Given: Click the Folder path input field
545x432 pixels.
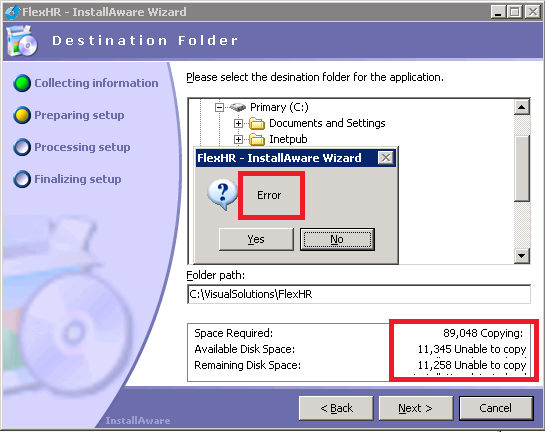Looking at the screenshot, I should pyautogui.click(x=359, y=294).
